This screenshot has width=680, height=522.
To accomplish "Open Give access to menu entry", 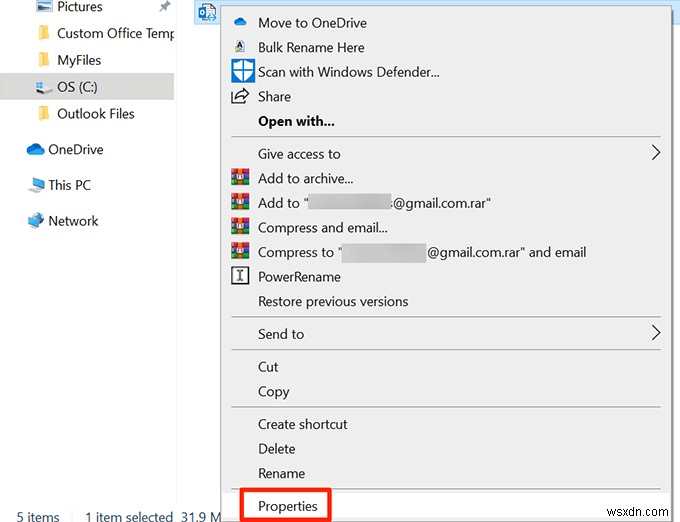I will point(299,154).
